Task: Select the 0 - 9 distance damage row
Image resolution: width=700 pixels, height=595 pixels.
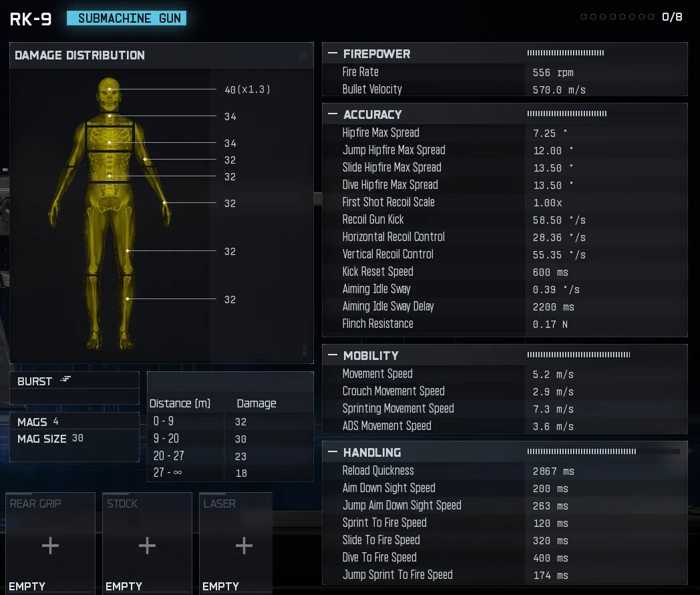Action: click(x=230, y=421)
